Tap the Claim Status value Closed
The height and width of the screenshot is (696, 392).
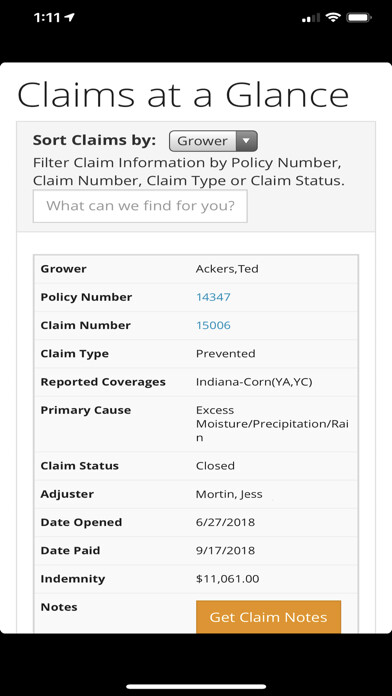tap(215, 466)
